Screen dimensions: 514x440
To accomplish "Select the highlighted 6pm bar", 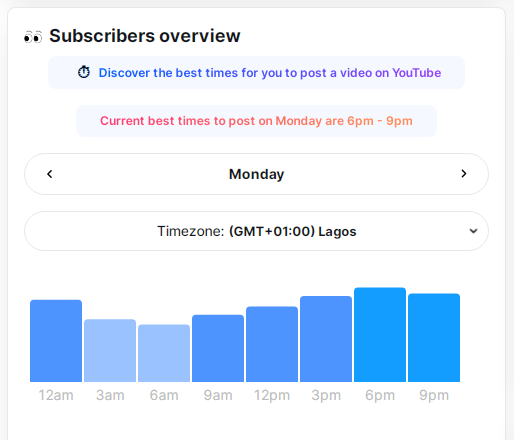I will pos(380,334).
